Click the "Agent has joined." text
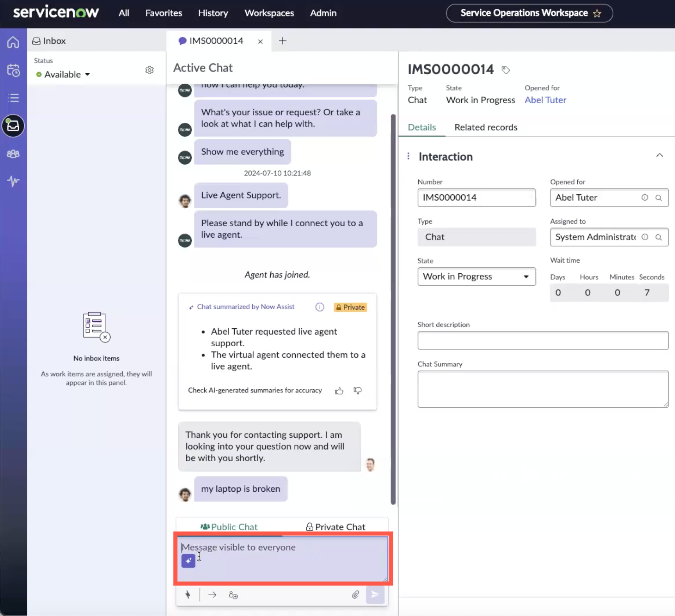The width and height of the screenshot is (675, 616). 277,275
